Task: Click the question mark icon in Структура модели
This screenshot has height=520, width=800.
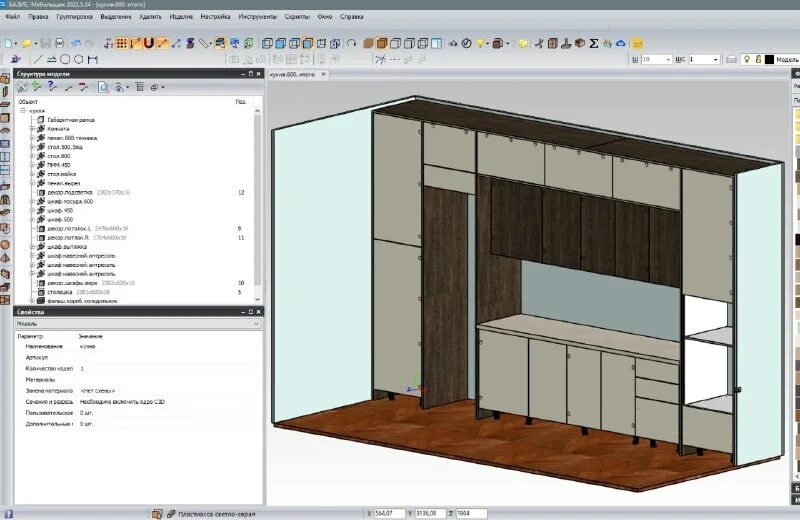Action: coord(52,87)
